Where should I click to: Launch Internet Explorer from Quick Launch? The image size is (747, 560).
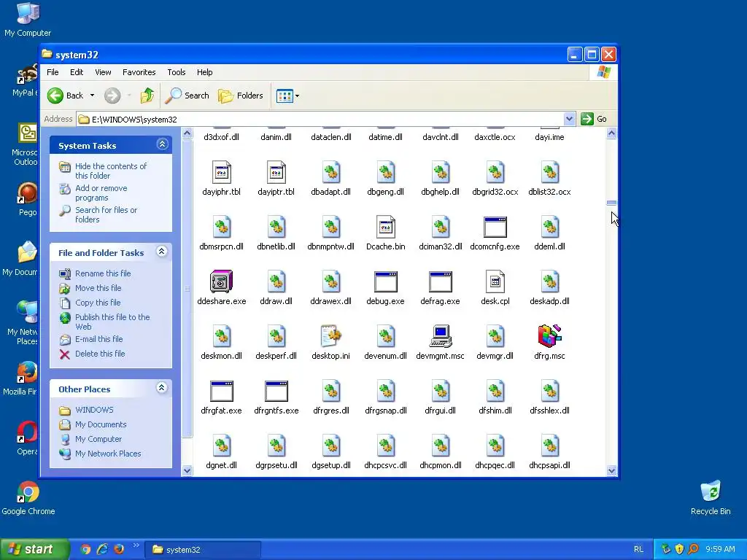point(102,549)
